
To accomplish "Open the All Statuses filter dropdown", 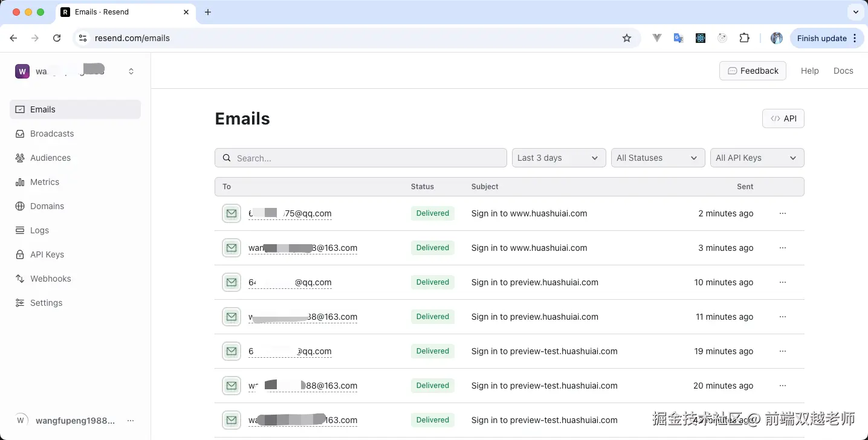I will [x=658, y=158].
